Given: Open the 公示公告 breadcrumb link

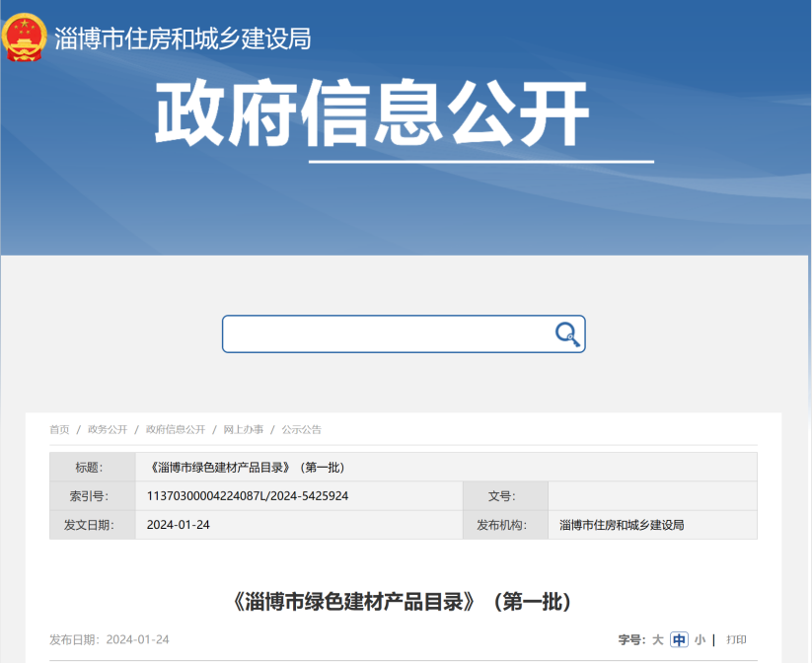Looking at the screenshot, I should [x=301, y=429].
